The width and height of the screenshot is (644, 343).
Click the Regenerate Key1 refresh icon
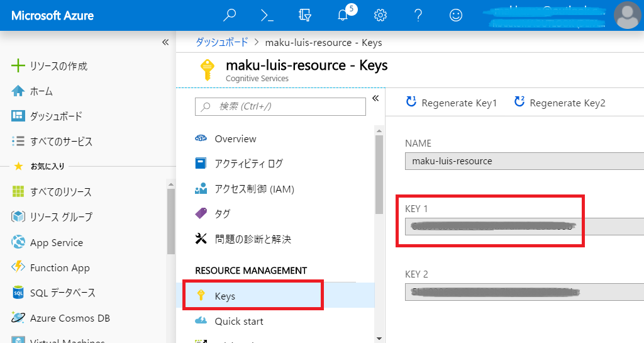(x=411, y=101)
